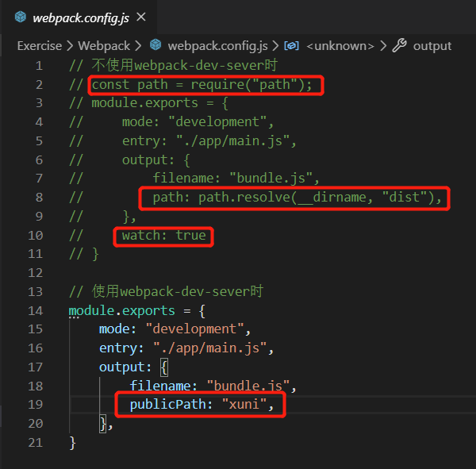Click the final closing brace on line 21
The width and height of the screenshot is (476, 469).
point(72,443)
